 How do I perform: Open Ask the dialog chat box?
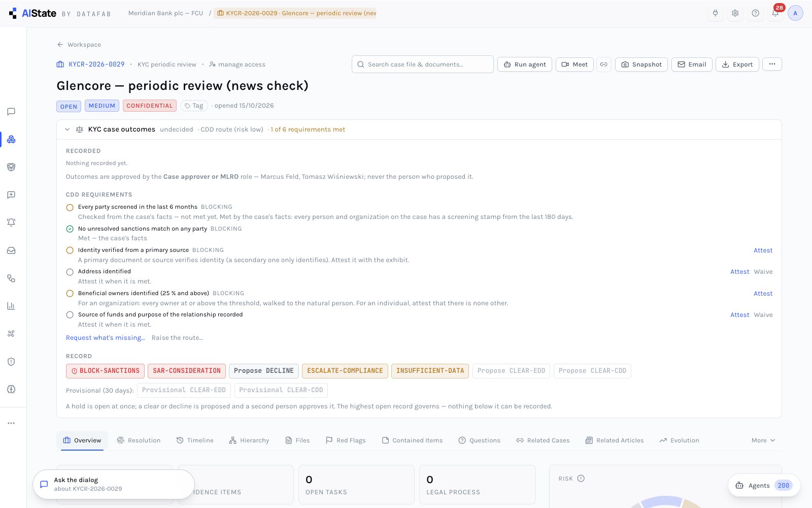click(x=113, y=484)
